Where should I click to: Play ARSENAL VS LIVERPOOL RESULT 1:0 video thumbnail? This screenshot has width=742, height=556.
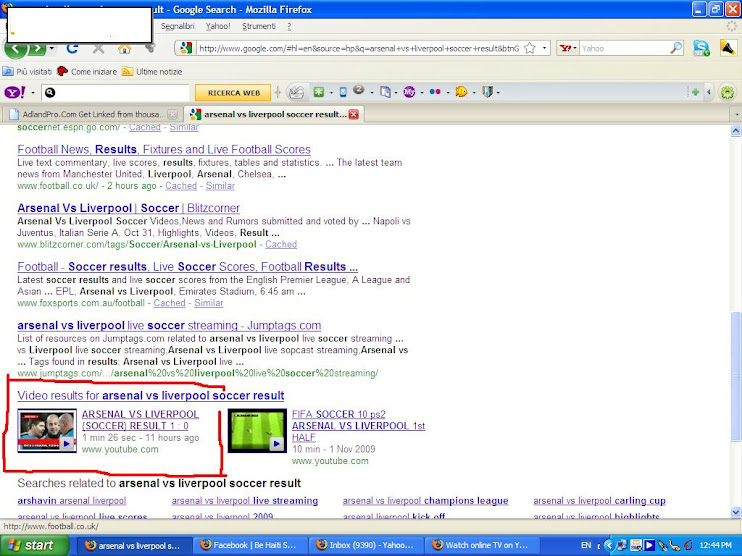(47, 431)
